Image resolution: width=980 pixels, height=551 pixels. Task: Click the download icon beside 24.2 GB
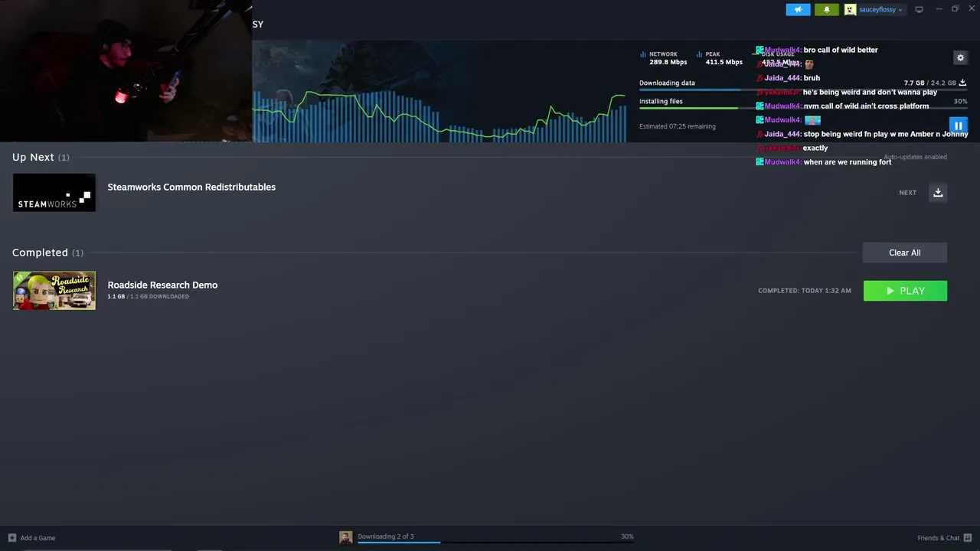(x=962, y=83)
